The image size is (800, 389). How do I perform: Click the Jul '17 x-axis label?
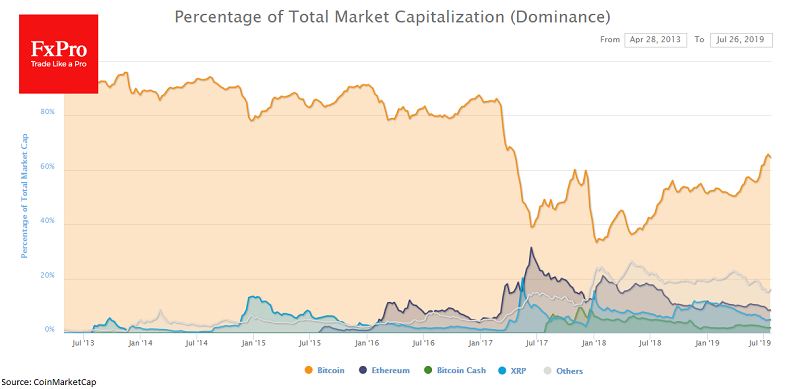coord(536,344)
